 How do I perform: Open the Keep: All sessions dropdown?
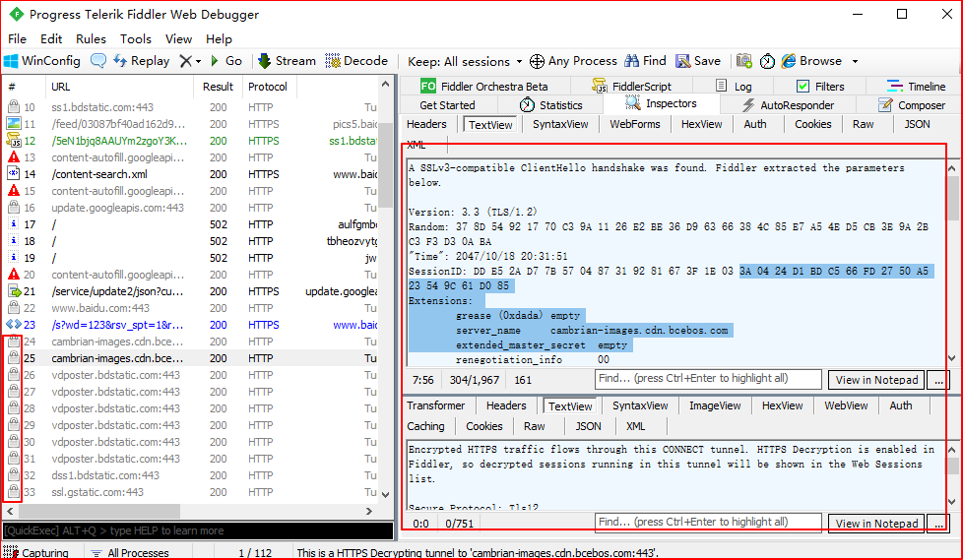coord(465,61)
